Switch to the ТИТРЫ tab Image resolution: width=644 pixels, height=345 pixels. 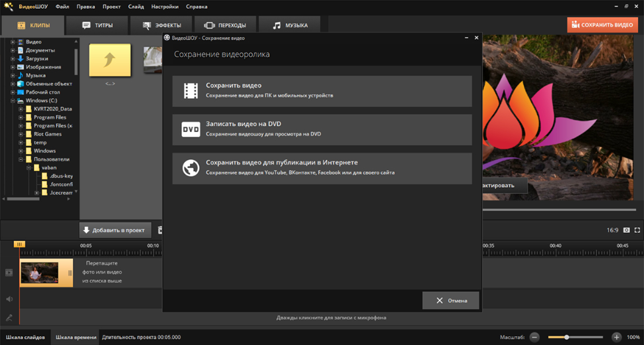coord(98,25)
